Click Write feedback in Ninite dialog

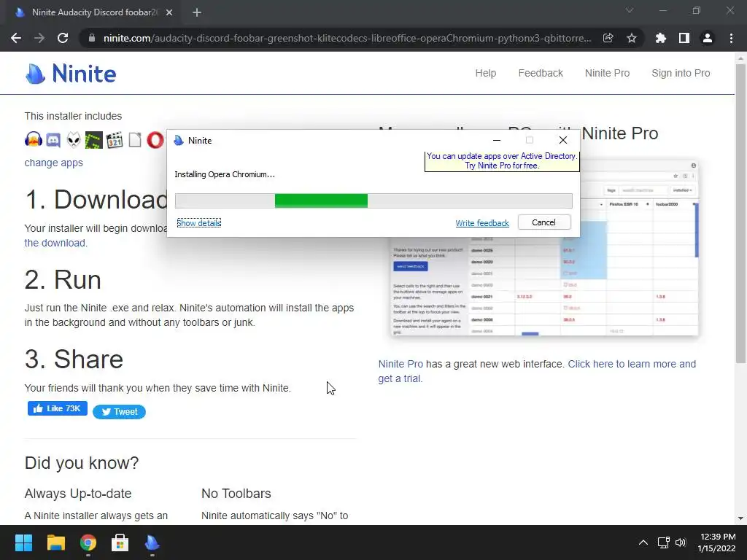482,223
